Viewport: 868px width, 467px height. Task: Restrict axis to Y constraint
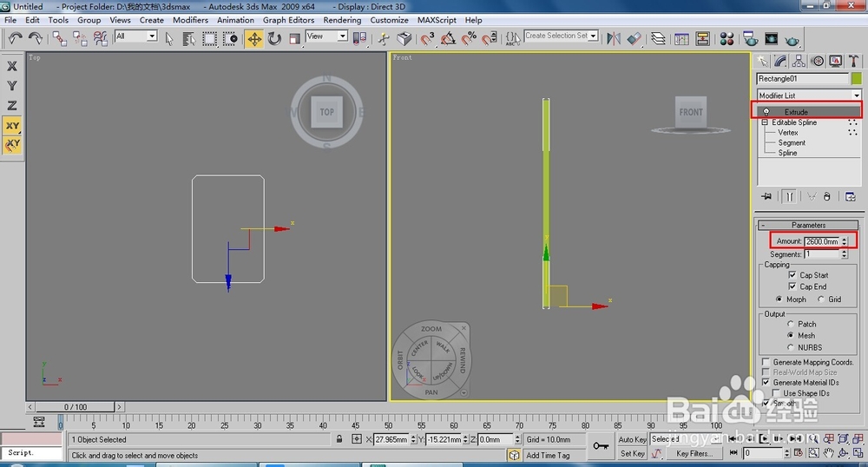[x=12, y=86]
